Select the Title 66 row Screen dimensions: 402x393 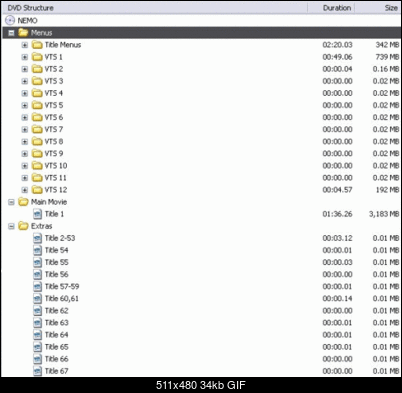pos(201,359)
